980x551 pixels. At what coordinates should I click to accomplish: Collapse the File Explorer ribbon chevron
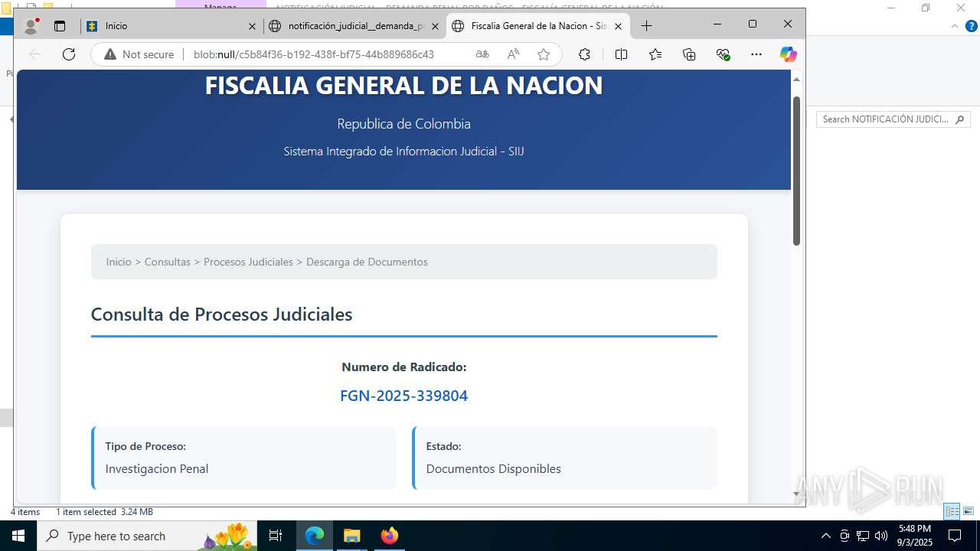click(954, 26)
